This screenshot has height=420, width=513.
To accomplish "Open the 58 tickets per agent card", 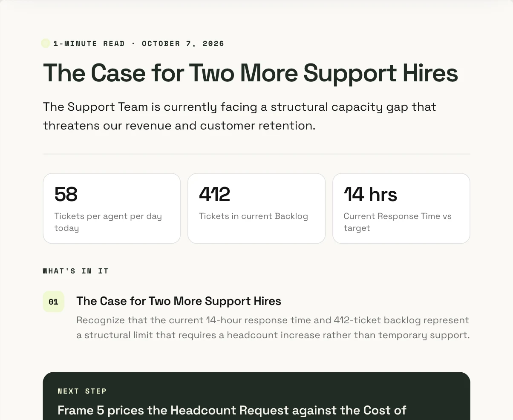I will click(x=112, y=208).
